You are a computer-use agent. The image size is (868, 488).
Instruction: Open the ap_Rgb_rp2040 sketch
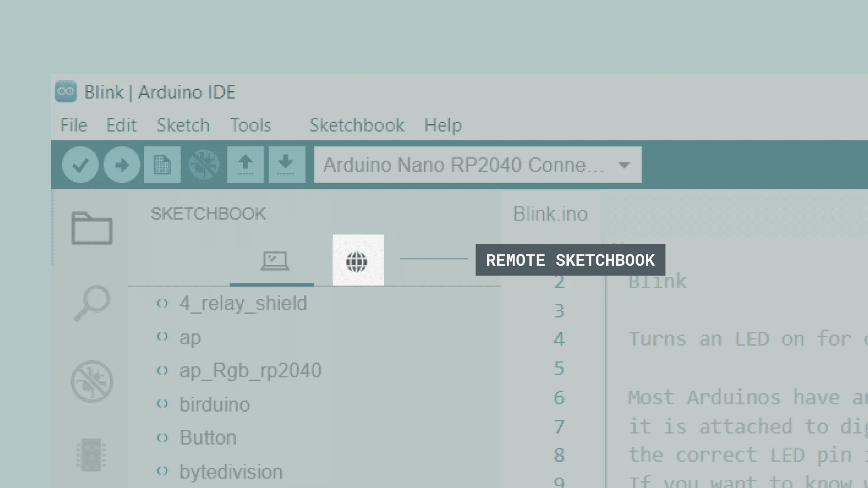(x=250, y=371)
